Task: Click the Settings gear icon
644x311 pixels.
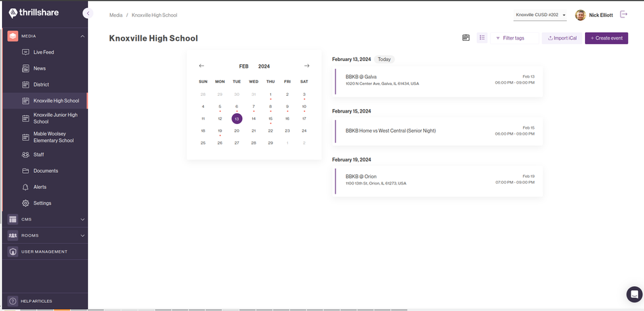Action: 25,203
